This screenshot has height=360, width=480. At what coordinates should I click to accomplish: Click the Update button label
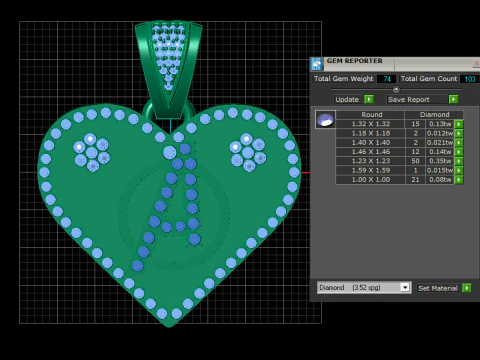point(347,99)
